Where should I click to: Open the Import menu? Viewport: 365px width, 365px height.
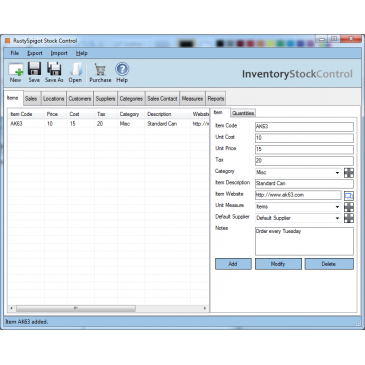click(59, 53)
